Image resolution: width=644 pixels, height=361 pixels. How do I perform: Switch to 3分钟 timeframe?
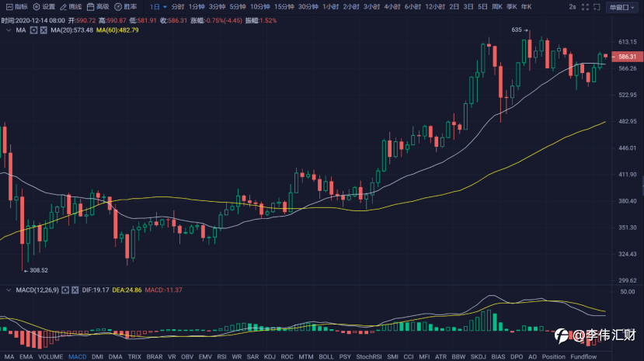point(217,7)
